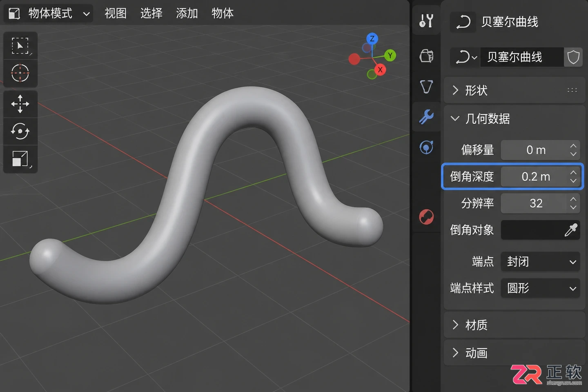Open the 选择 menu
Viewport: 588px width, 392px height.
(151, 13)
